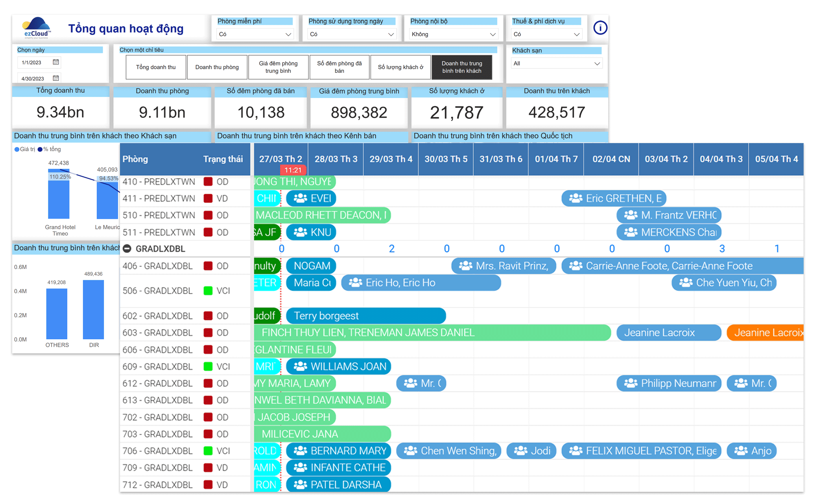The height and width of the screenshot is (504, 817).
Task: Open the FINCH THUY LIEN booking bar
Action: pyautogui.click(x=432, y=333)
